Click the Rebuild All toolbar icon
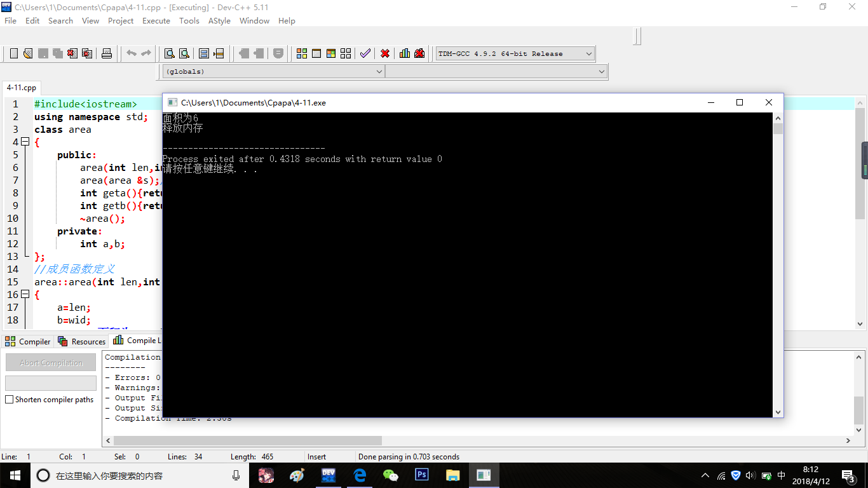The width and height of the screenshot is (868, 488). pyautogui.click(x=346, y=53)
